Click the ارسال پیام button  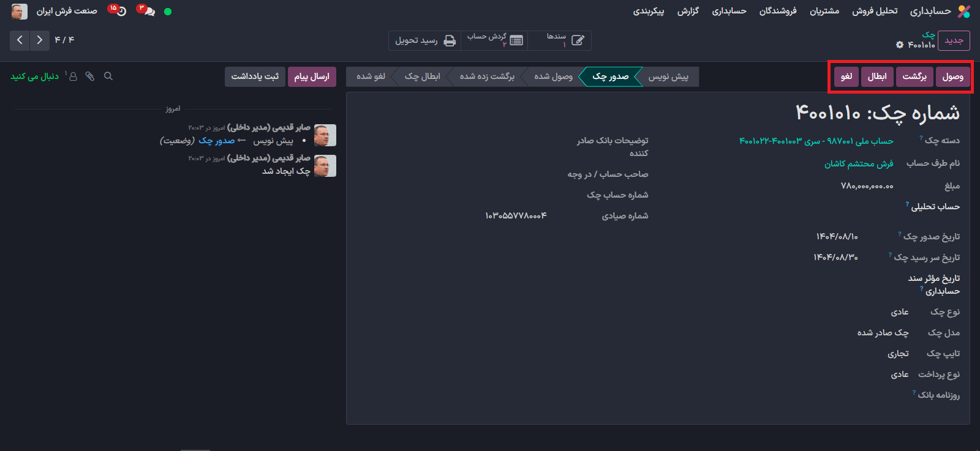tap(311, 76)
